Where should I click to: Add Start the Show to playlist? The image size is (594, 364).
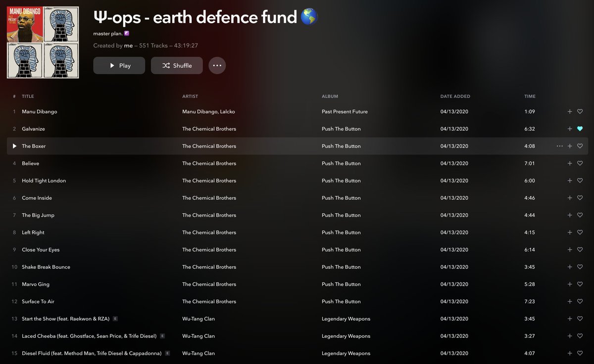[x=570, y=319]
